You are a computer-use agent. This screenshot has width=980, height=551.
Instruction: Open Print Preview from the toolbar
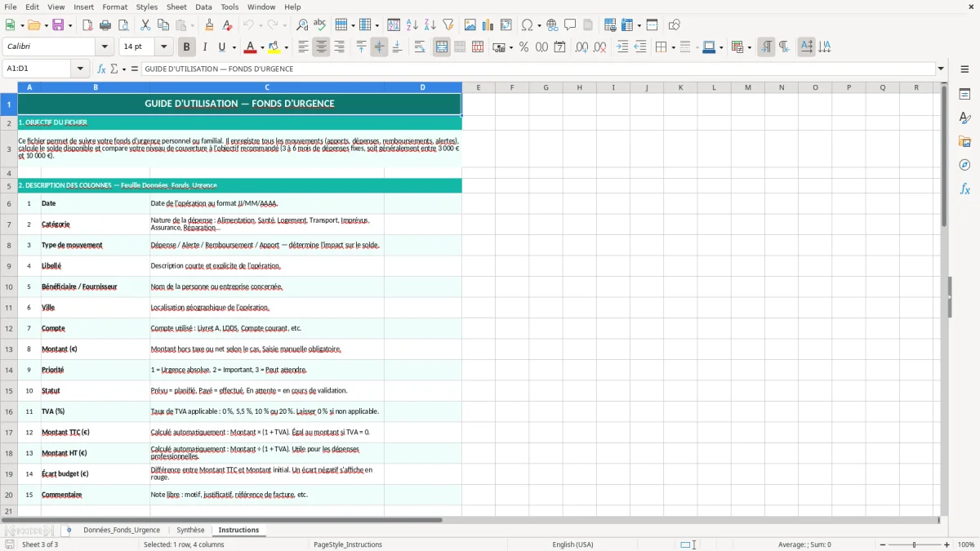122,25
